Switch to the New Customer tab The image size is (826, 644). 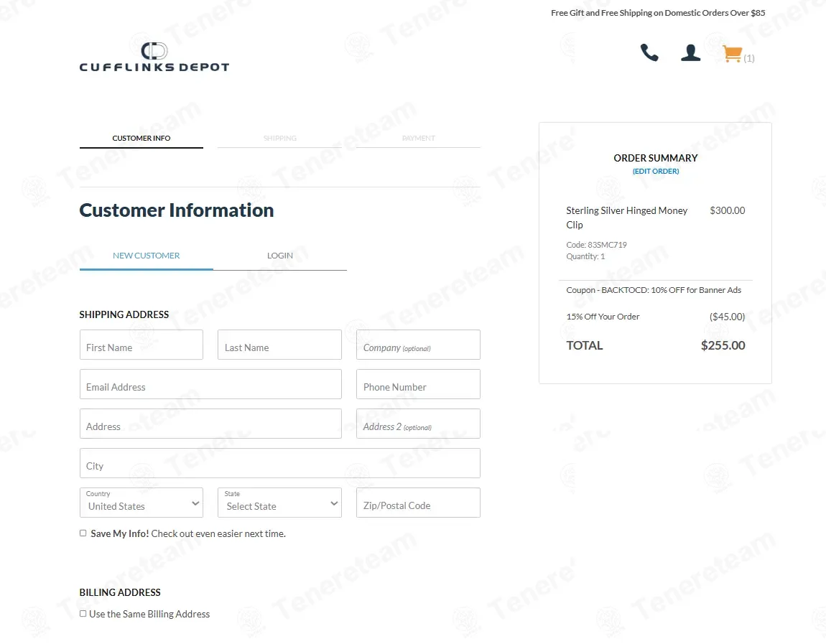pos(146,256)
